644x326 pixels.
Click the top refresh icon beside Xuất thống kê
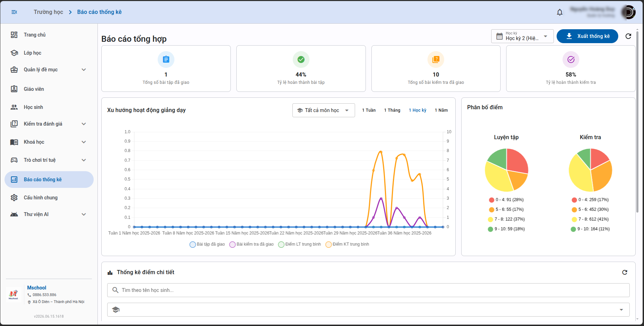tap(628, 36)
